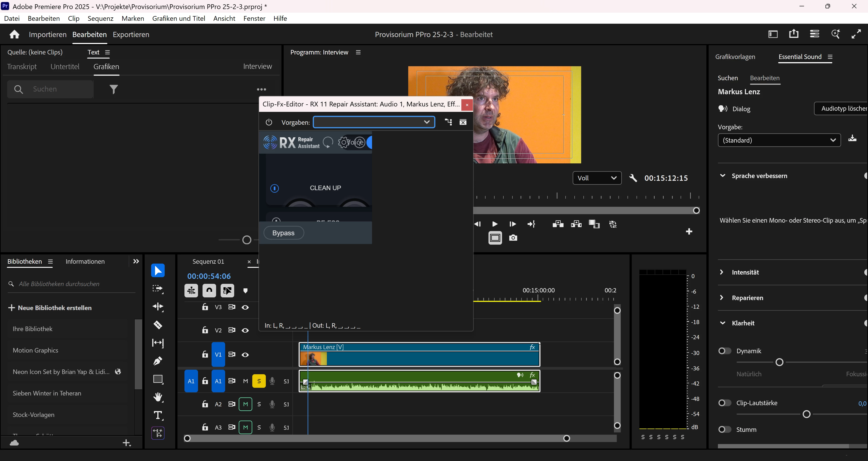Select the Hand tool

[158, 397]
